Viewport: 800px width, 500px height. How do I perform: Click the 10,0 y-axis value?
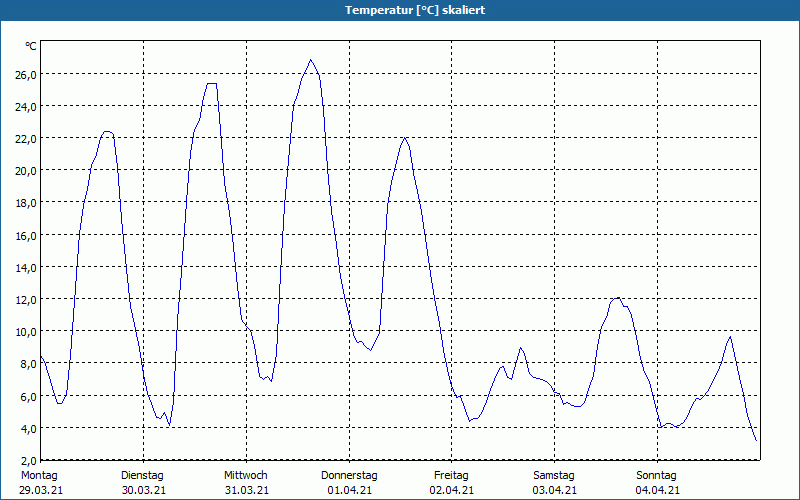click(25, 331)
